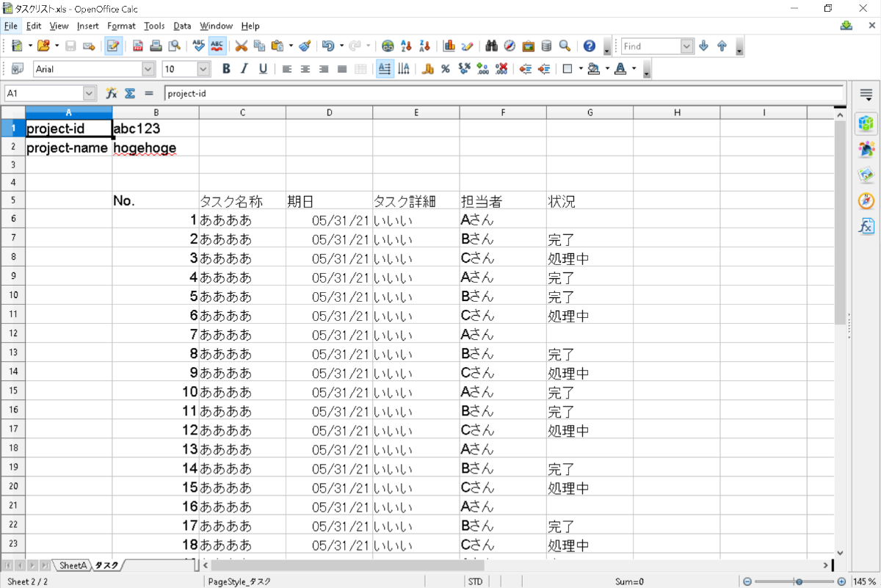
Task: Switch to the SheetA tab
Action: coord(73,565)
